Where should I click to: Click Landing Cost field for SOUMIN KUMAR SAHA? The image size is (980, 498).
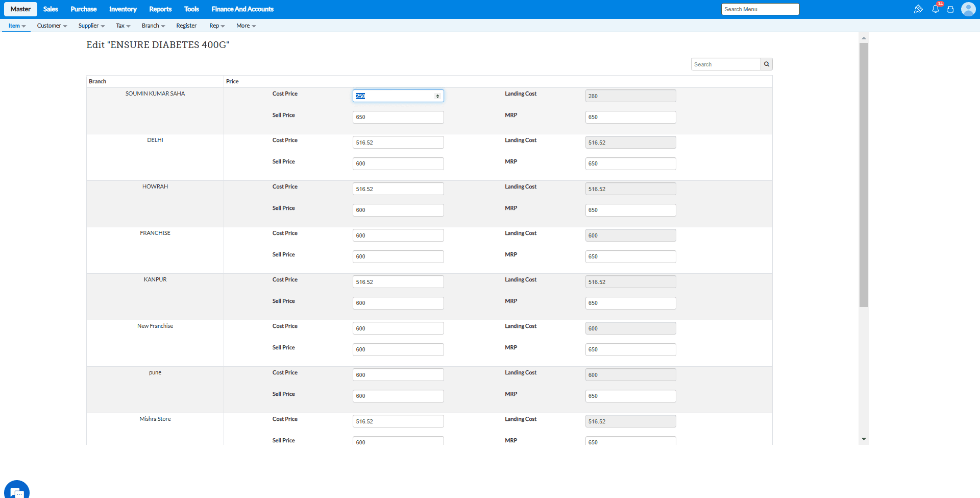630,96
